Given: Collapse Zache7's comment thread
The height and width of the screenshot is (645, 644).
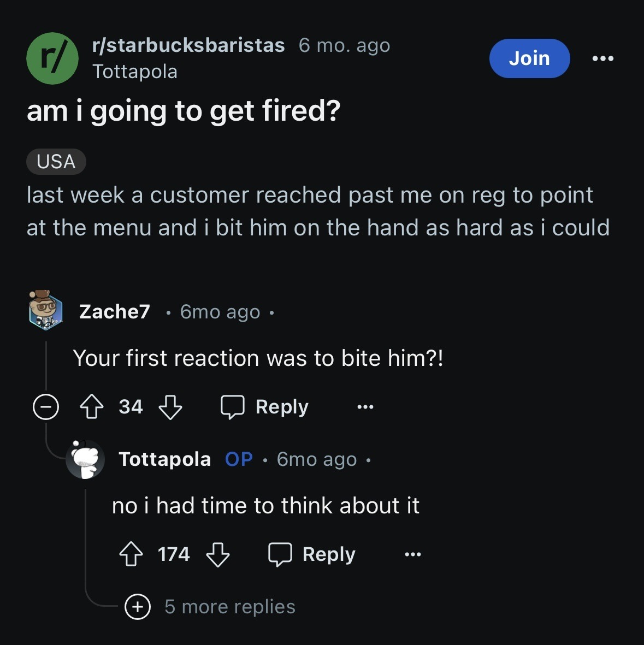Looking at the screenshot, I should click(x=46, y=407).
